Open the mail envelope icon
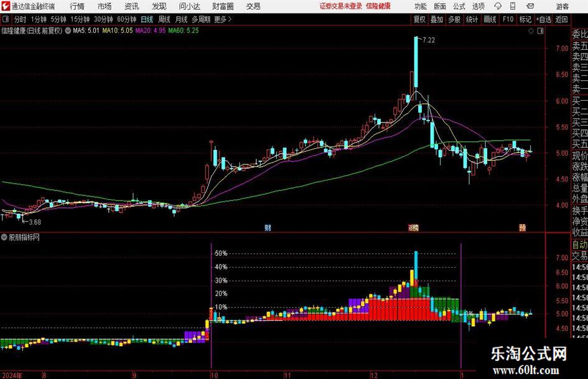The image size is (588, 379). click(530, 6)
